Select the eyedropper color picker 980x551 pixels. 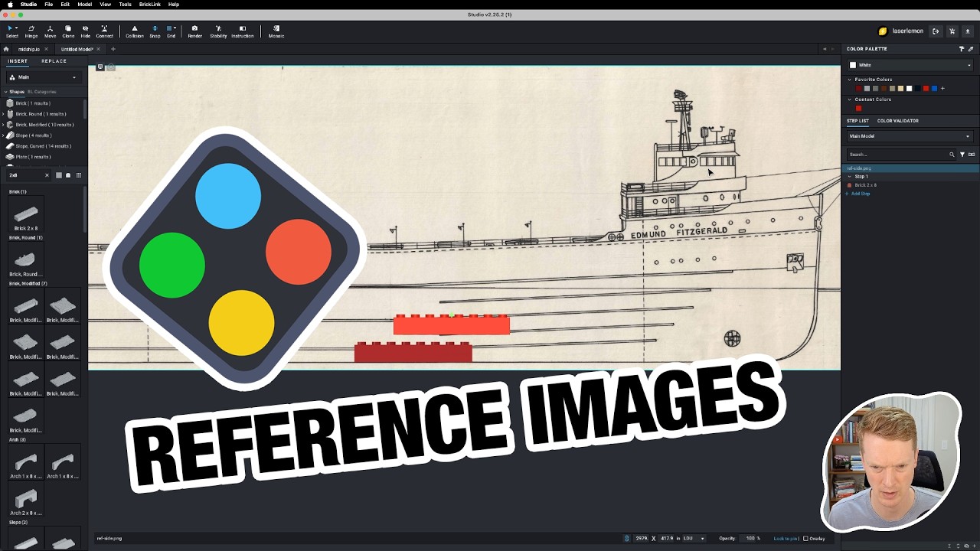tap(971, 49)
